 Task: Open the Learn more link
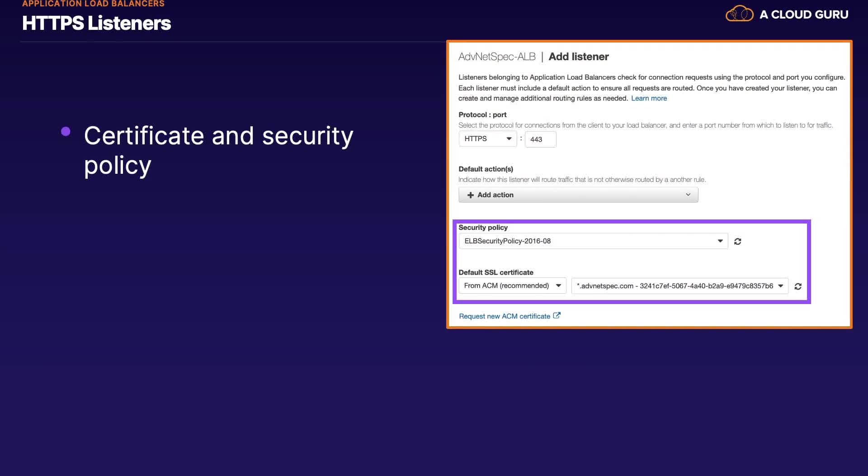click(x=649, y=98)
